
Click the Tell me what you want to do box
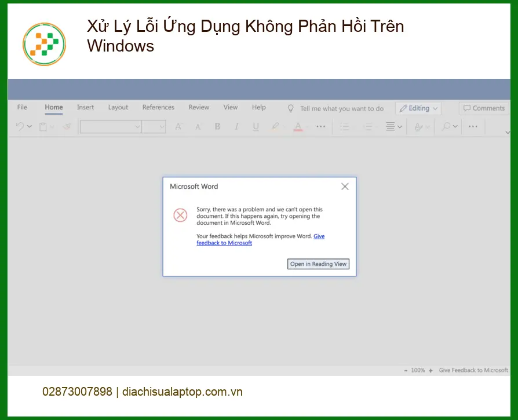tap(342, 109)
